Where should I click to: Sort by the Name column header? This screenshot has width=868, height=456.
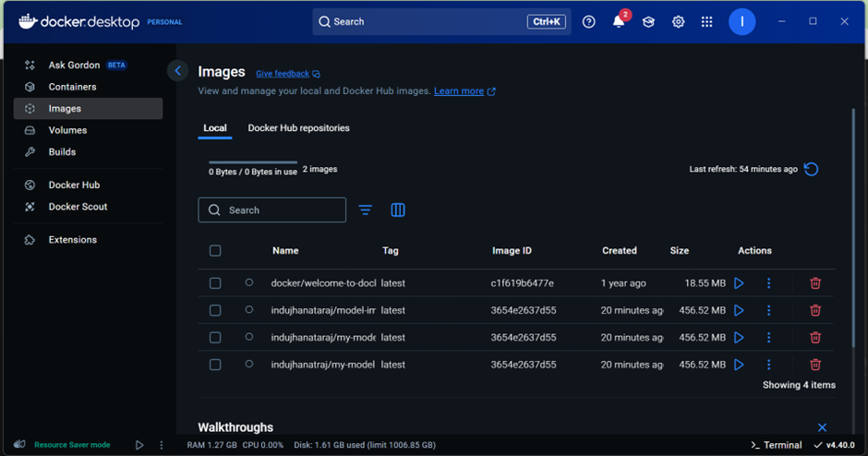click(x=285, y=251)
